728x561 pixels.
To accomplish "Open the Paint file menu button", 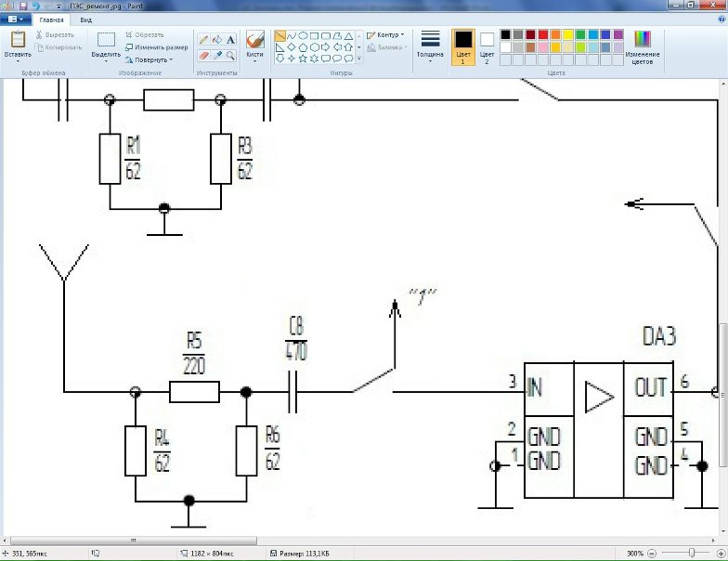I will tap(18, 19).
